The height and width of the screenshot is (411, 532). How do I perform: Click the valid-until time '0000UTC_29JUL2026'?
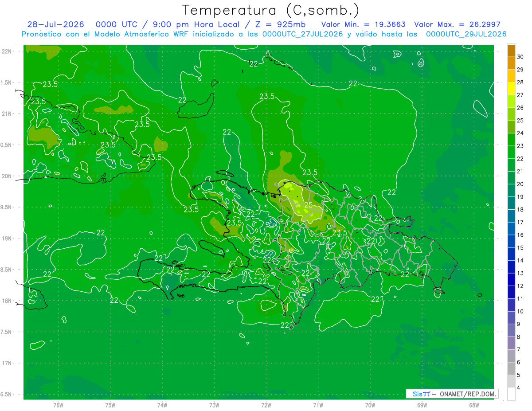466,34
